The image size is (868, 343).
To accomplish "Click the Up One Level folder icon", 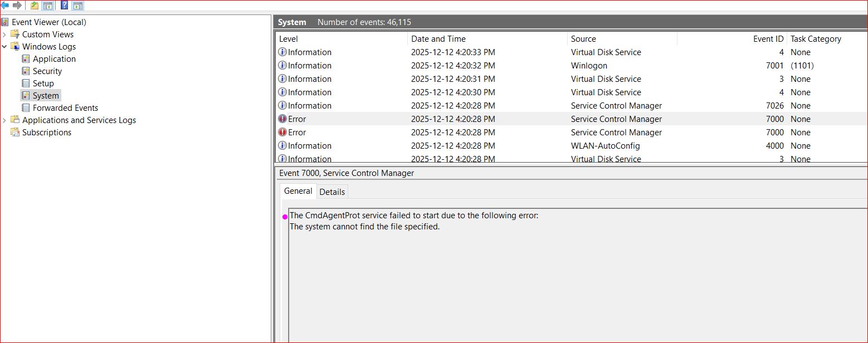I will 35,6.
